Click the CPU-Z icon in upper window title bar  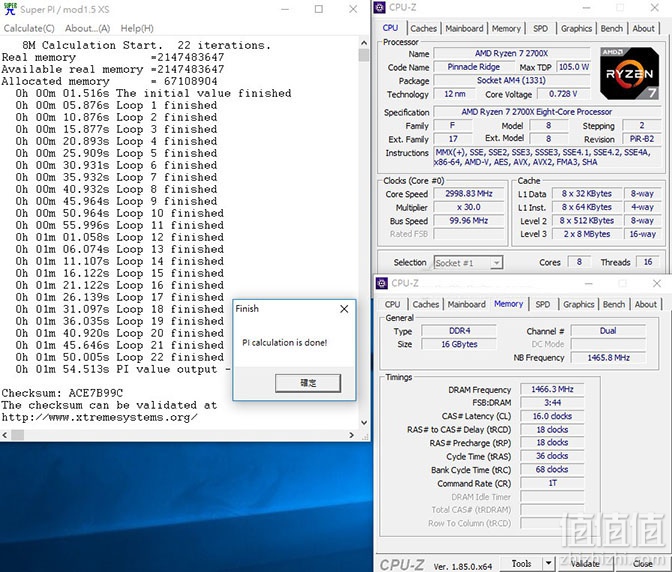point(379,7)
